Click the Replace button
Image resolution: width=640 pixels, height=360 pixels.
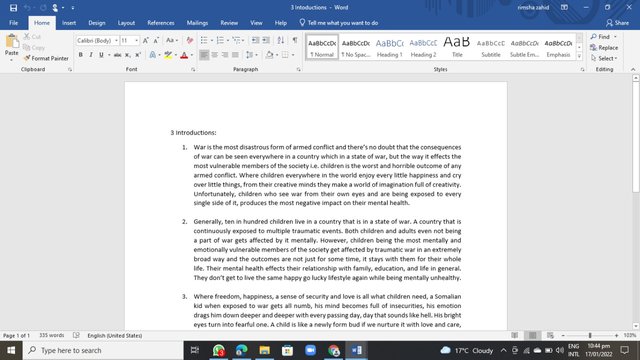(604, 47)
